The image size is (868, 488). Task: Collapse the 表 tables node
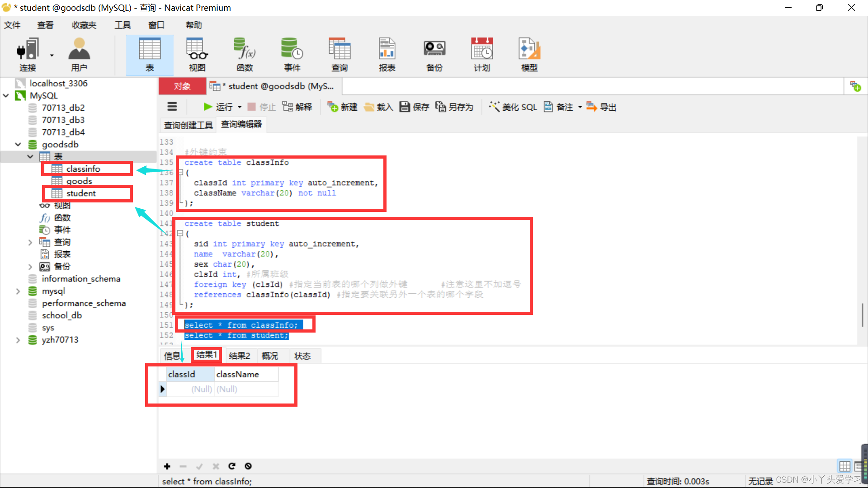[x=30, y=157]
